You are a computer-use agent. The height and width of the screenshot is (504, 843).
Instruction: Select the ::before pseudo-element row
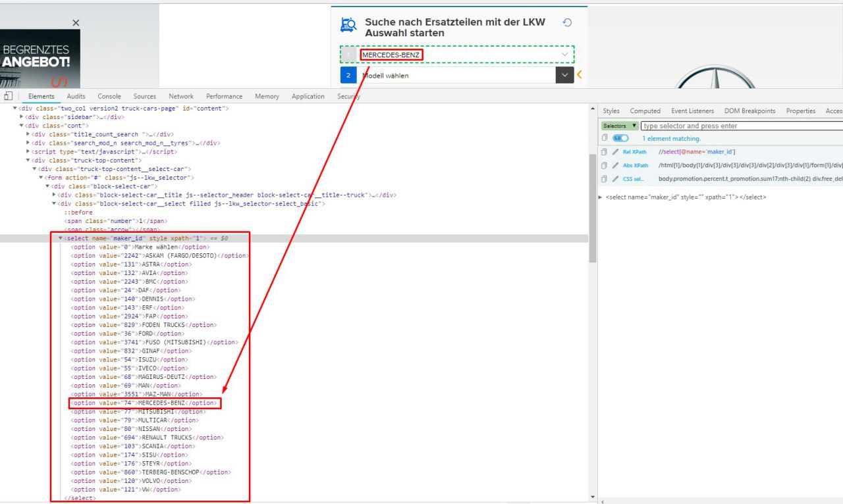coord(78,213)
